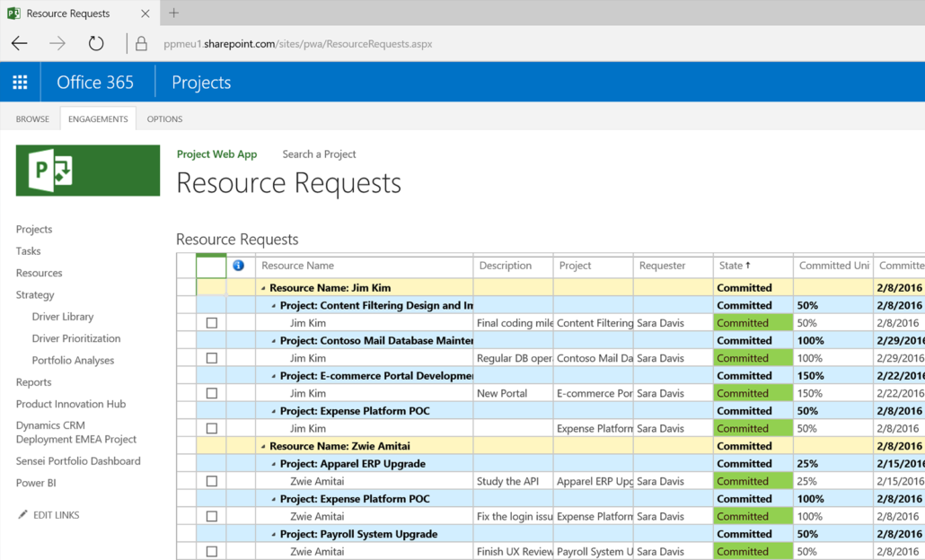Select the ENGAGEMENTS ribbon tab

coord(98,118)
